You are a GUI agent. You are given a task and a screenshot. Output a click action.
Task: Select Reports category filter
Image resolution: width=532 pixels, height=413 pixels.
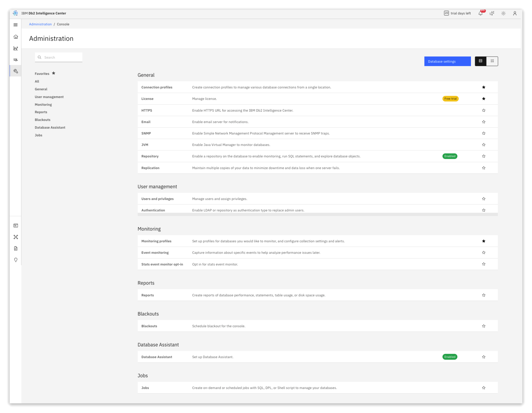click(x=41, y=112)
